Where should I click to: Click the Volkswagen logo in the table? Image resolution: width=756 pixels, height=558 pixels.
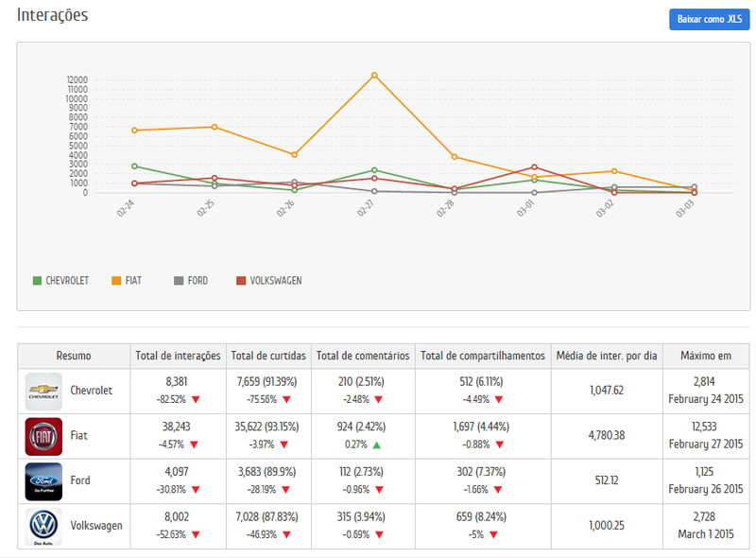[x=43, y=527]
